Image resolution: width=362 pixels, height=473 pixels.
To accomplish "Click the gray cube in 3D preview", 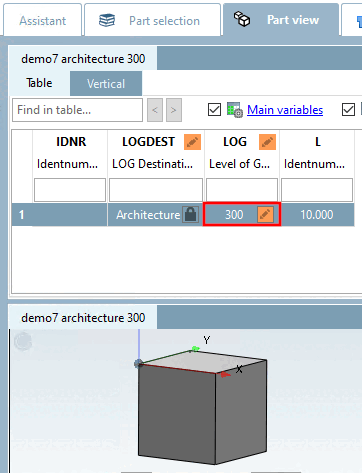I will click(202, 407).
